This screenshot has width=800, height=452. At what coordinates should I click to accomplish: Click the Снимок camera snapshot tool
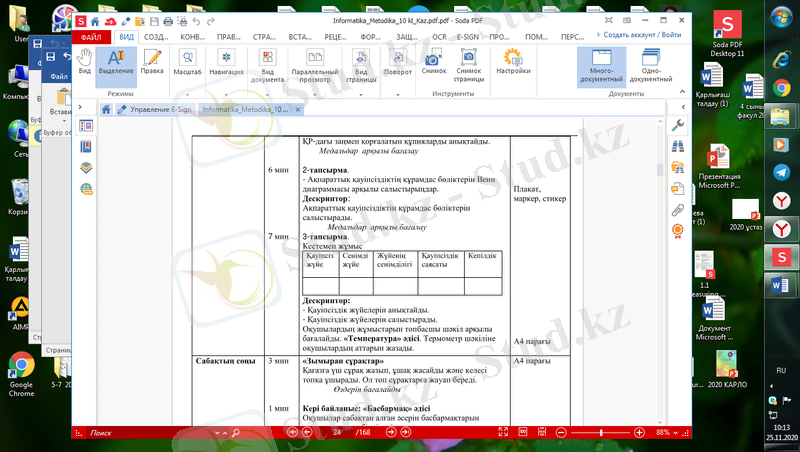pos(434,62)
